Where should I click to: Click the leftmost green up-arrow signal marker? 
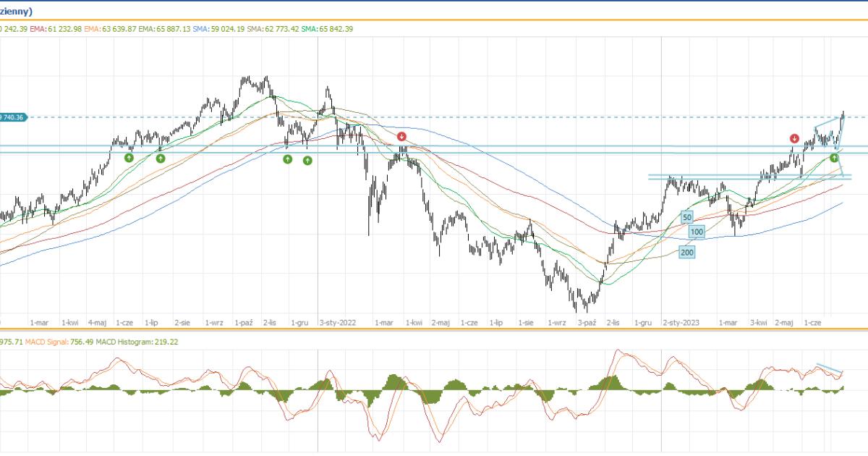coord(129,158)
